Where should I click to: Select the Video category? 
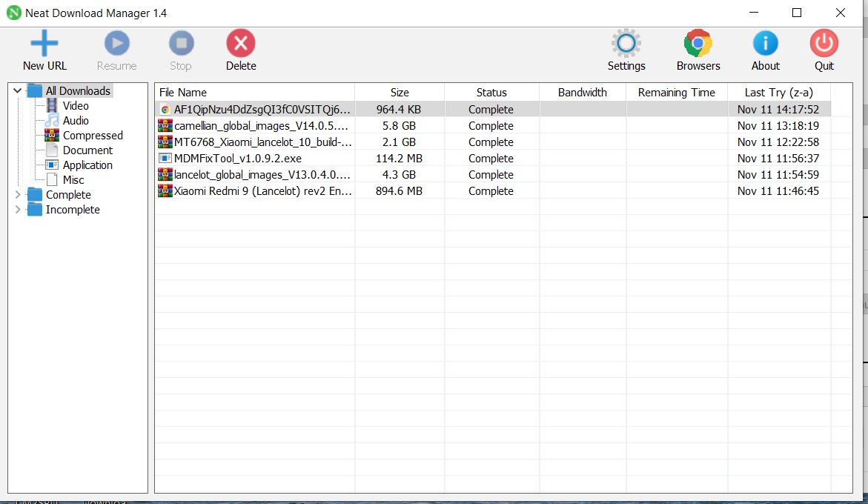tap(76, 106)
